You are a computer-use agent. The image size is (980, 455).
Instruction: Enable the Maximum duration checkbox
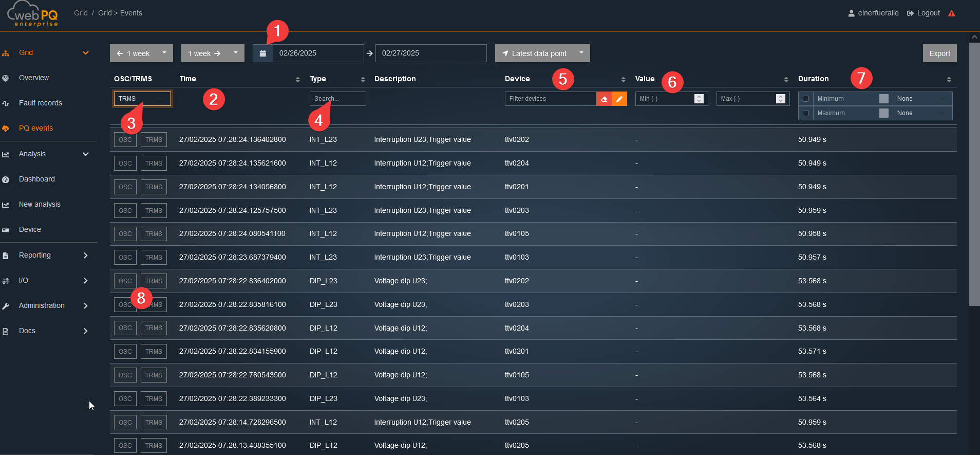[x=806, y=113]
